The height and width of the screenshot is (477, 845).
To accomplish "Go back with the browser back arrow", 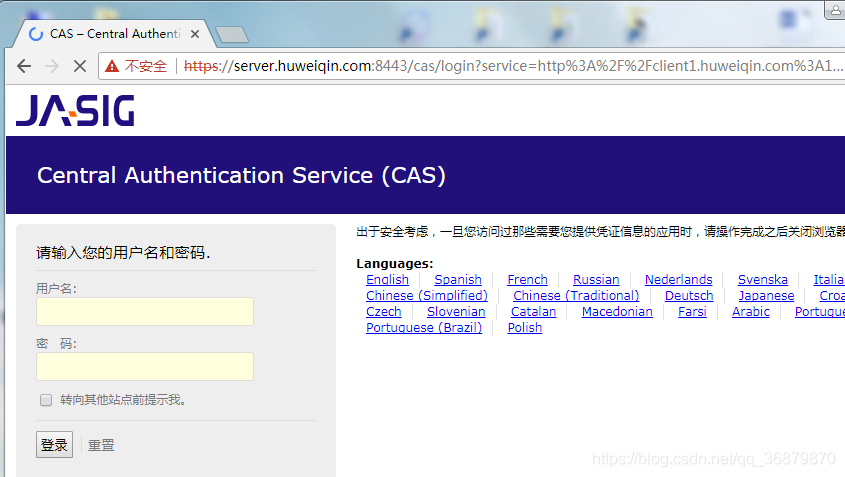I will tap(24, 66).
